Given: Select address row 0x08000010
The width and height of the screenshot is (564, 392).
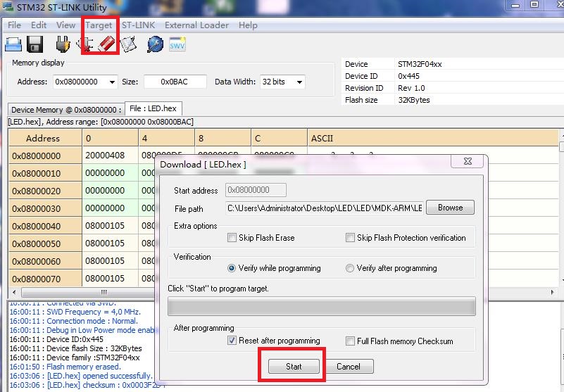Looking at the screenshot, I should [45, 173].
